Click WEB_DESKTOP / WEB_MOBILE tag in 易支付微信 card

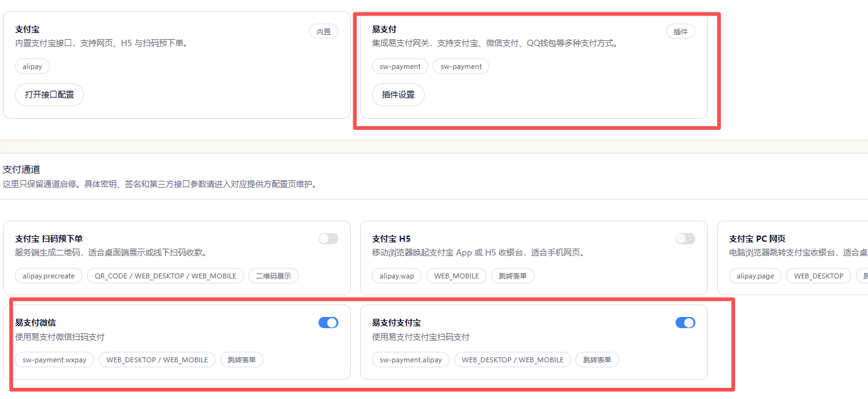point(157,360)
